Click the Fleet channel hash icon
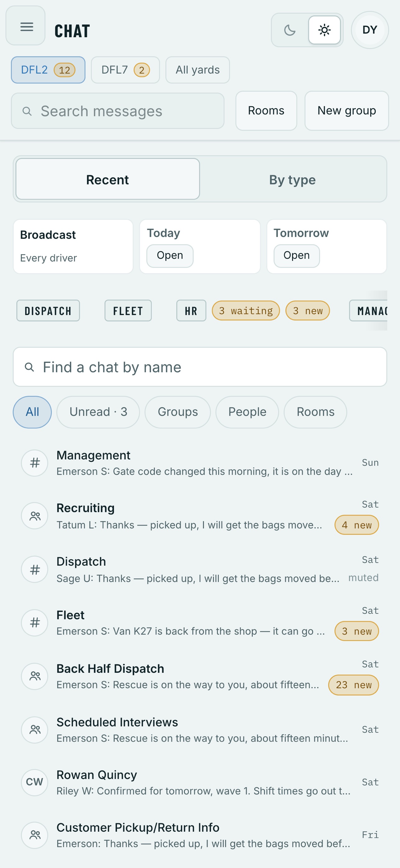 tap(35, 623)
